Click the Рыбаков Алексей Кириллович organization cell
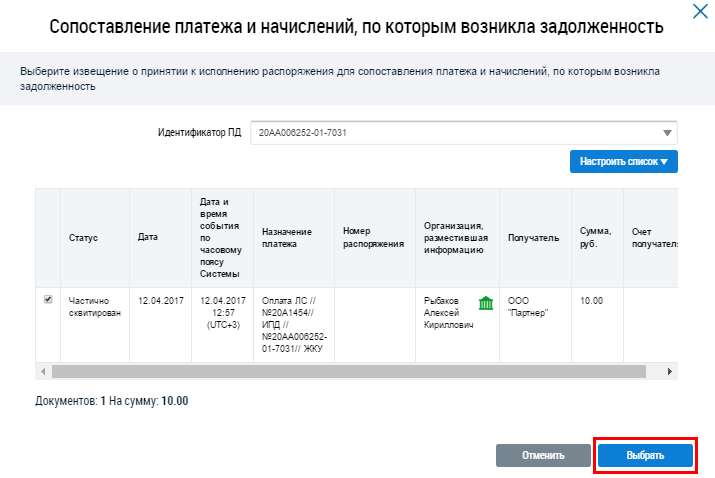 [x=446, y=312]
